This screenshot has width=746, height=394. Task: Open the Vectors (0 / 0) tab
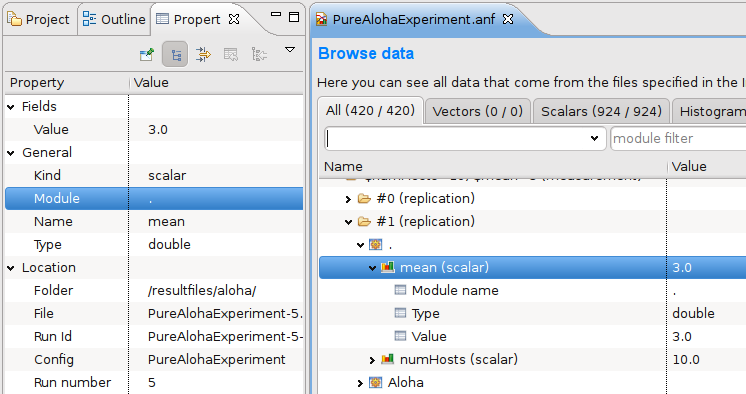click(478, 111)
